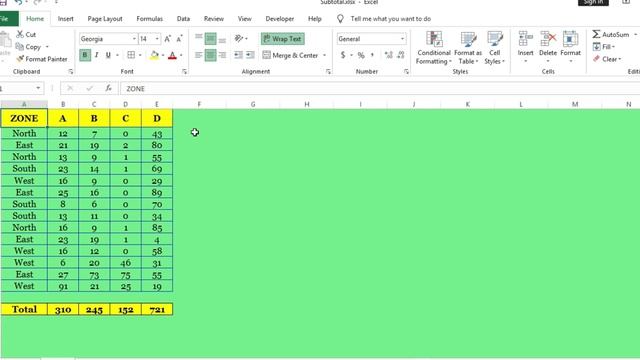Viewport: 640px width, 360px height.
Task: Switch to the Formulas tab
Action: [149, 19]
